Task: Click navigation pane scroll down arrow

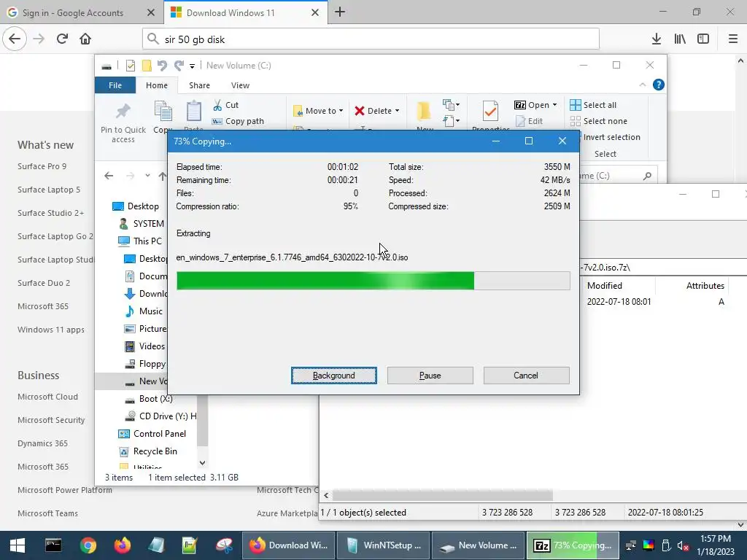Action: click(203, 463)
